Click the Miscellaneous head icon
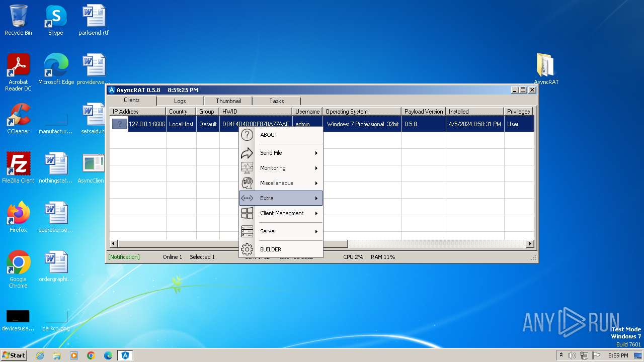The width and height of the screenshot is (644, 362). pos(247,183)
